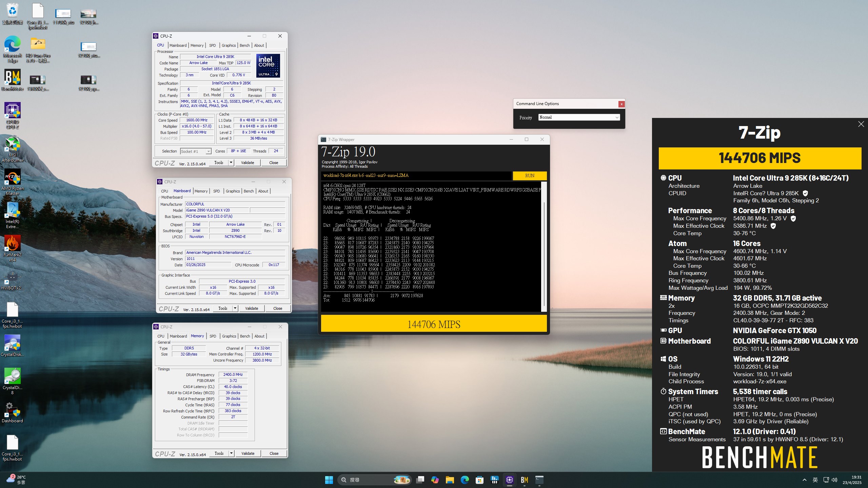
Task: Click Validate in the Memory CPU-Z window
Action: pos(248,453)
